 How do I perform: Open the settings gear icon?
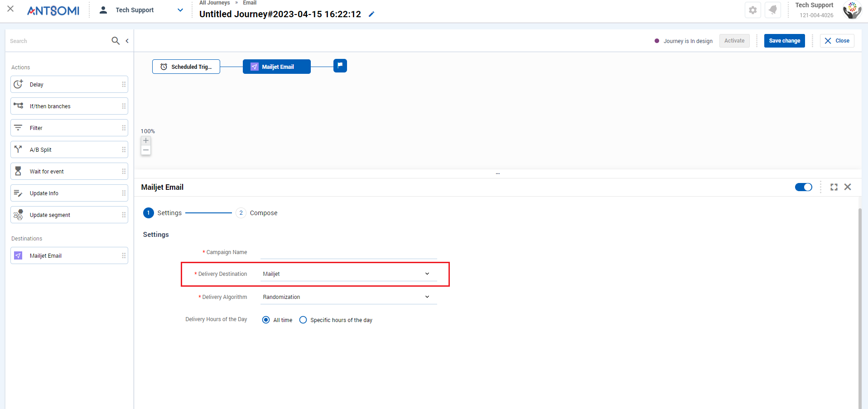pos(753,10)
